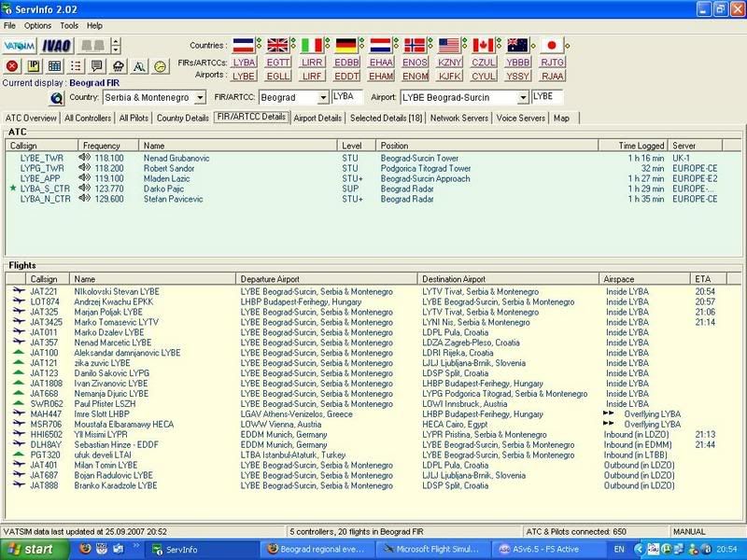Open the Help menu
The image size is (747, 560).
tap(94, 26)
